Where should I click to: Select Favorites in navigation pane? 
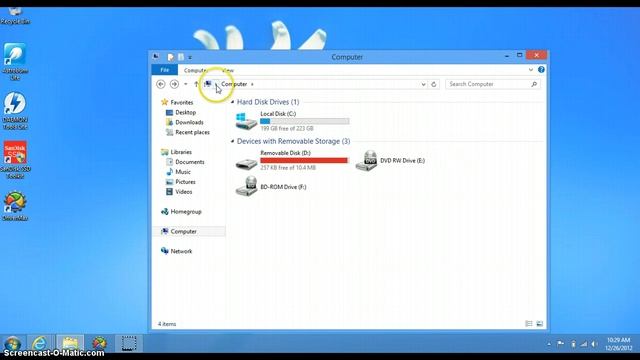click(182, 102)
